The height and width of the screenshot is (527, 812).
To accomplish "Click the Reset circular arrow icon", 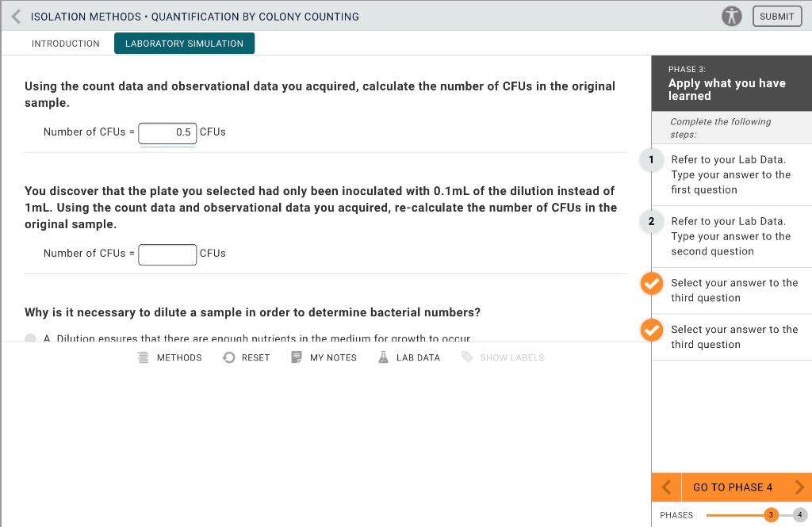I will [x=228, y=357].
